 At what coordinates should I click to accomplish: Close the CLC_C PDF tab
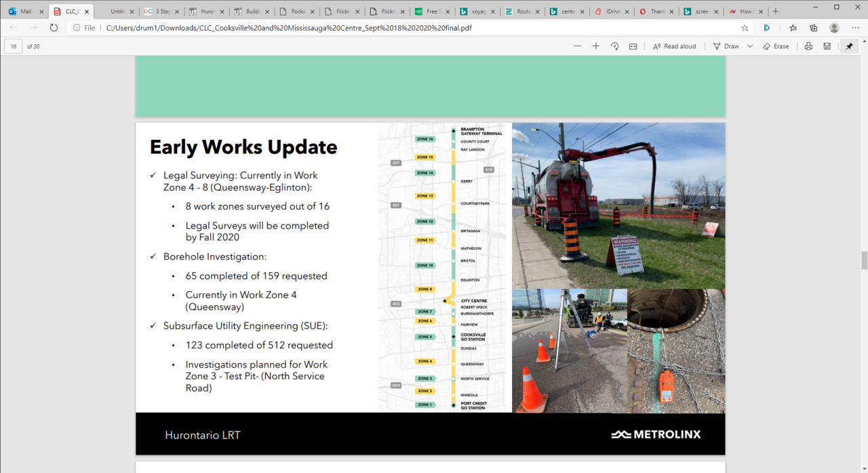87,12
